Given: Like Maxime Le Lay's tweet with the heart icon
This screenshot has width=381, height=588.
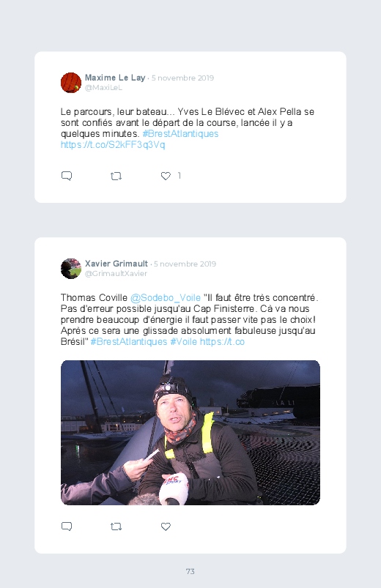Looking at the screenshot, I should tap(166, 176).
